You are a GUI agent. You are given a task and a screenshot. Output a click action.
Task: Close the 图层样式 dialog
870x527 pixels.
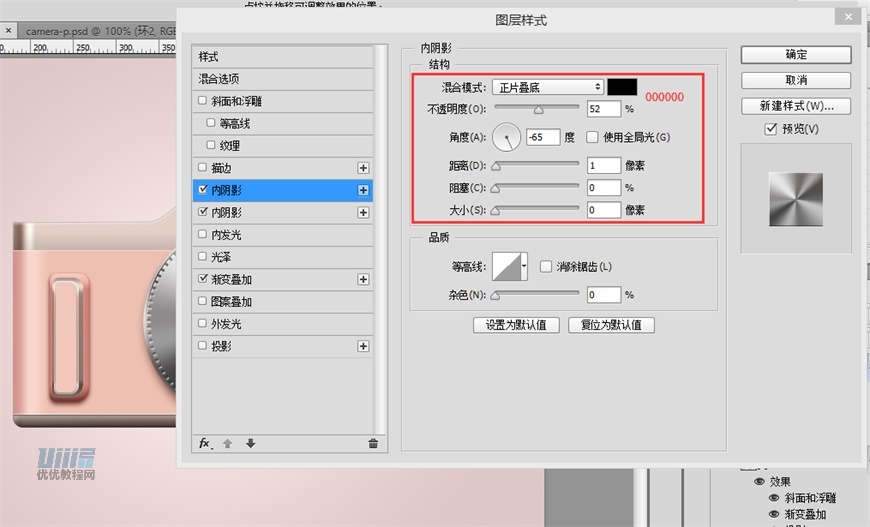(848, 17)
